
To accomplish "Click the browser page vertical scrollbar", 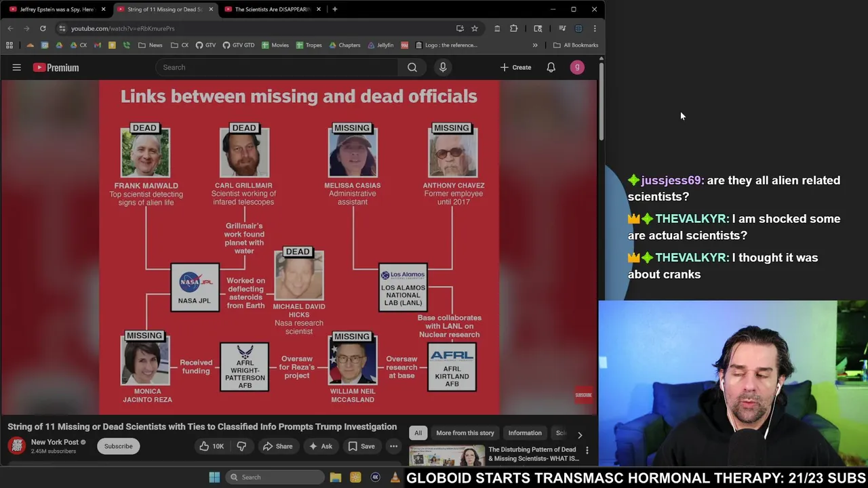I will [601, 102].
